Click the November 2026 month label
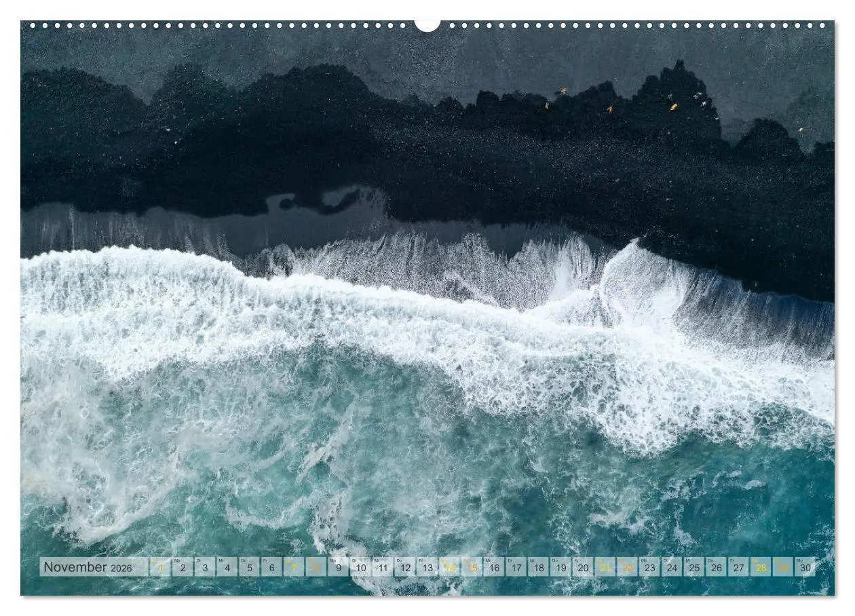The image size is (855, 616). pos(88,567)
